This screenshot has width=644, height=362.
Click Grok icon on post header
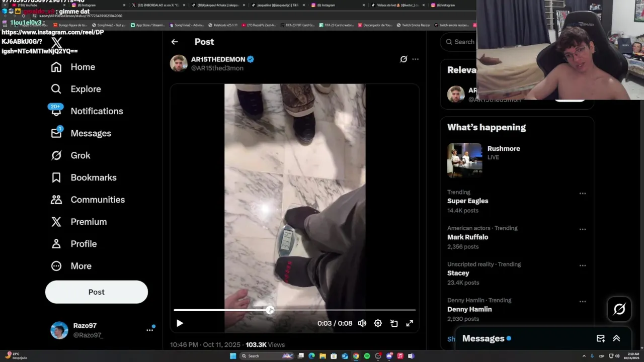tap(404, 59)
